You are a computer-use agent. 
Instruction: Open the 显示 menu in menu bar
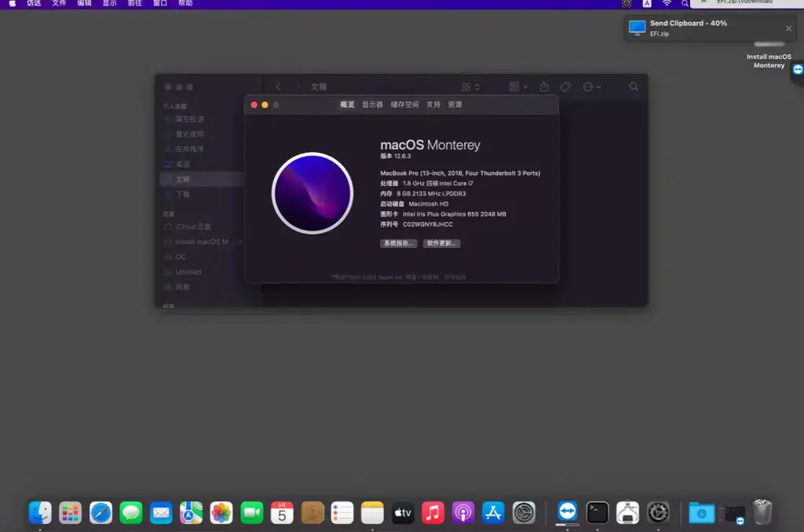[x=110, y=3]
